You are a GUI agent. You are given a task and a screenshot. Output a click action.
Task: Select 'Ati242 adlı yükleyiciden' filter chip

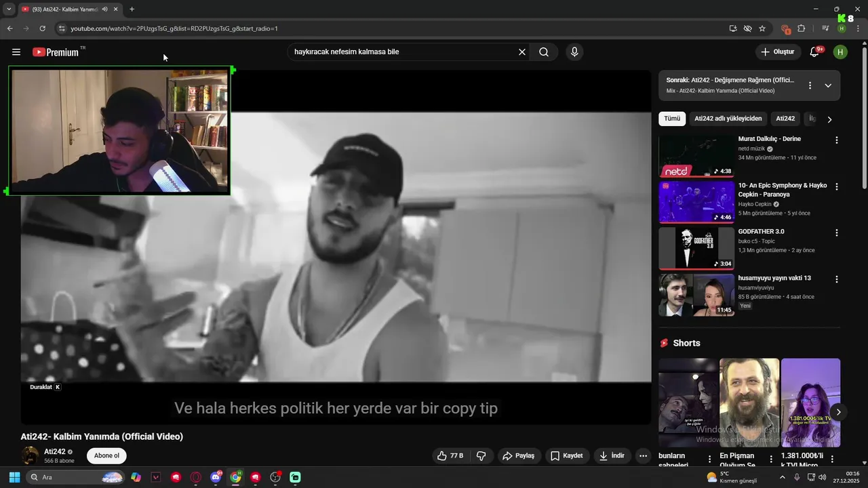pos(728,119)
